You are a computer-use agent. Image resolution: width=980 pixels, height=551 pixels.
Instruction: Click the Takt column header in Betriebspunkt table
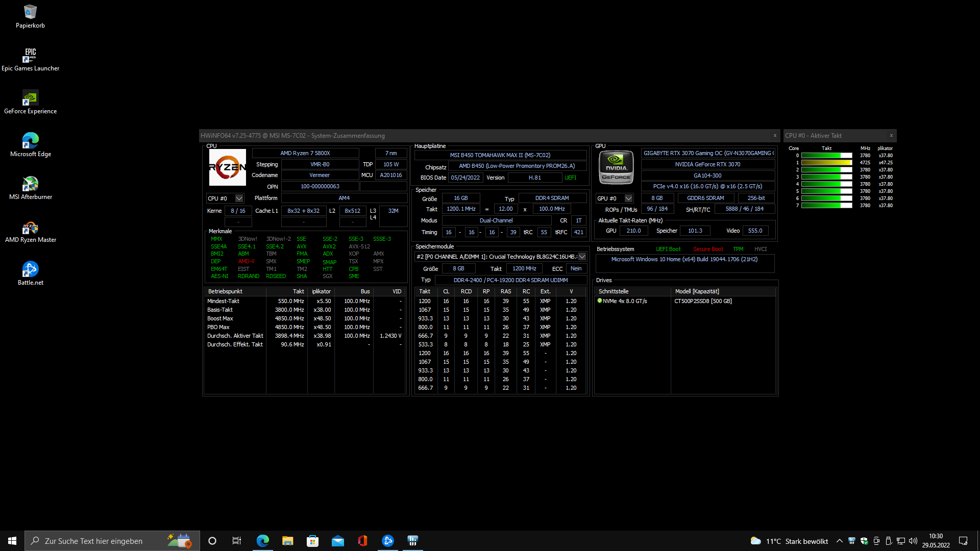pyautogui.click(x=298, y=291)
